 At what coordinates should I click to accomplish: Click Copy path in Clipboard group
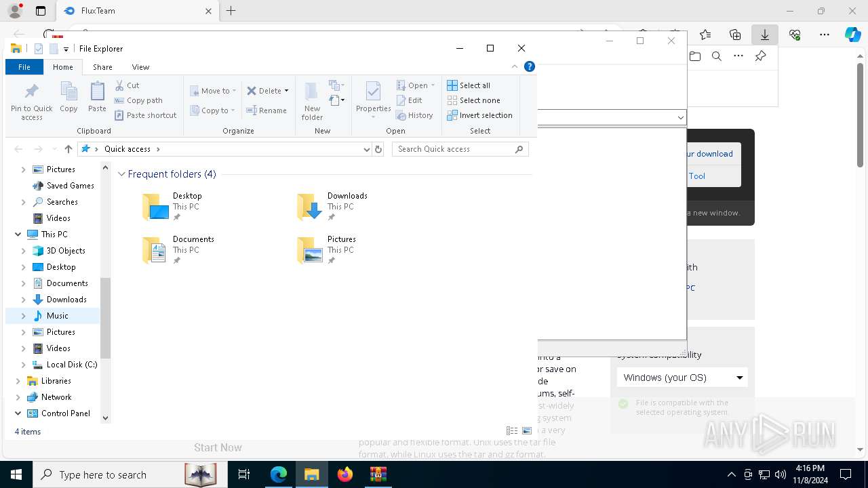coord(139,100)
